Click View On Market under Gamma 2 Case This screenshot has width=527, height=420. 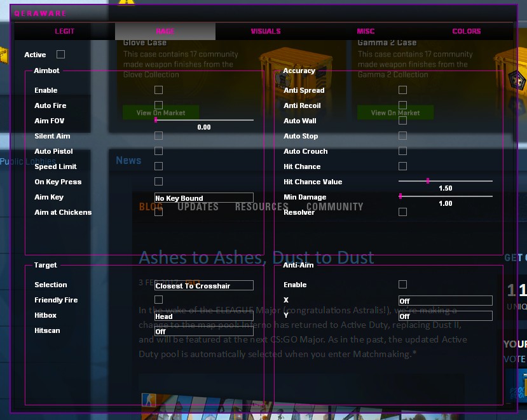[x=395, y=112]
